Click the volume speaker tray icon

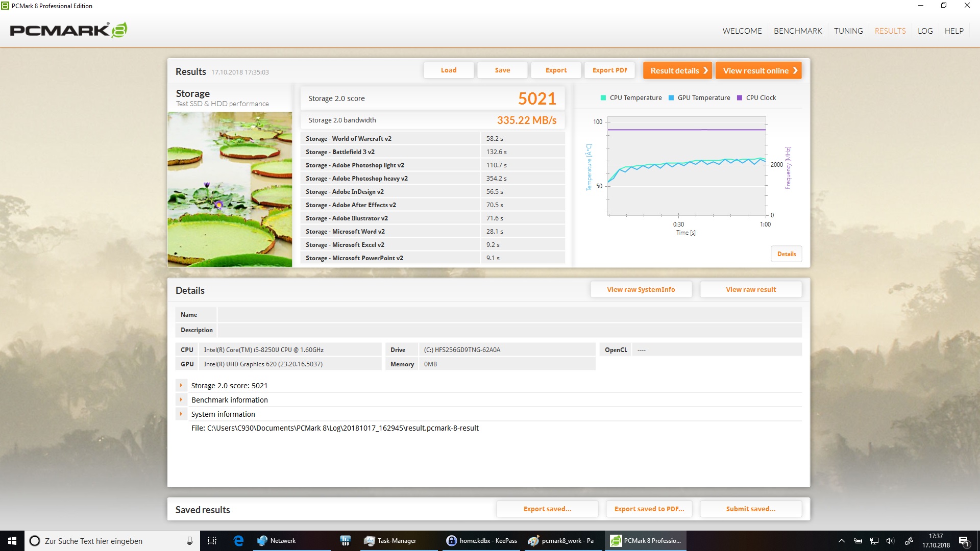pyautogui.click(x=890, y=541)
